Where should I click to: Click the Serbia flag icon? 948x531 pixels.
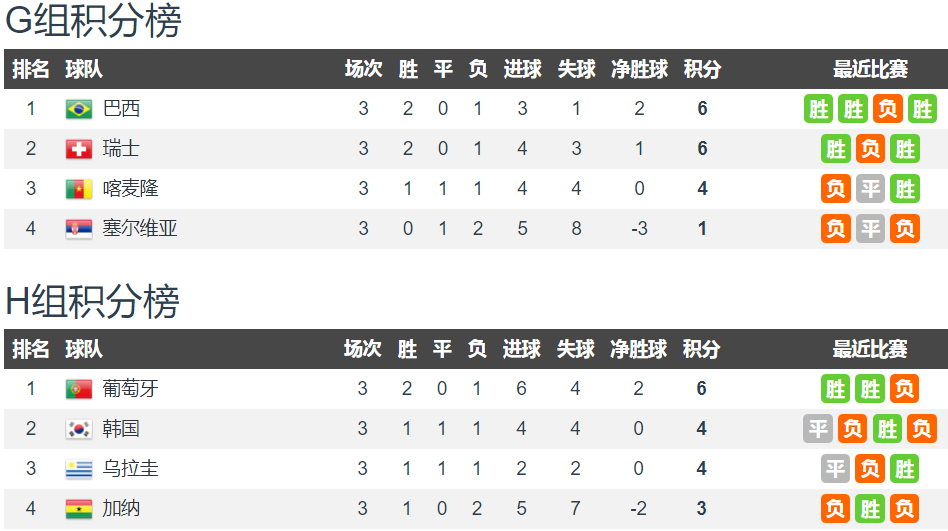coord(79,229)
